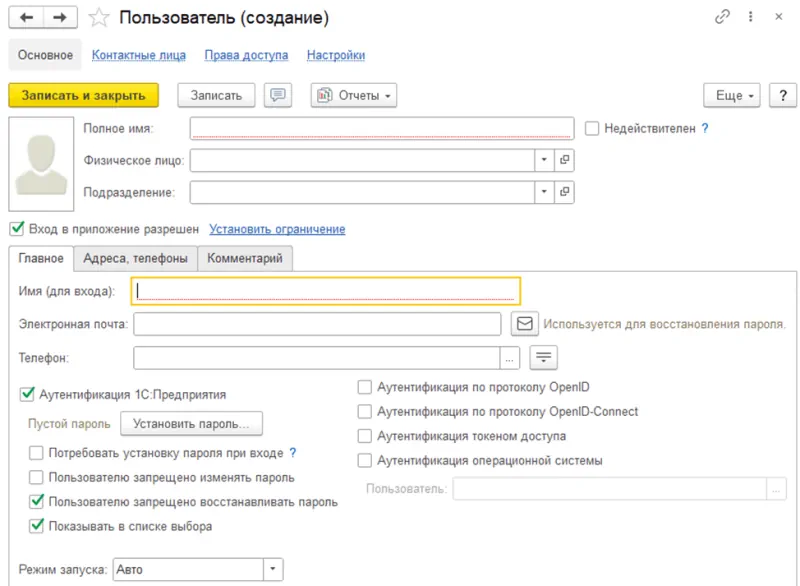This screenshot has height=586, width=800.
Task: Open the Права доступа section
Action: pos(245,55)
